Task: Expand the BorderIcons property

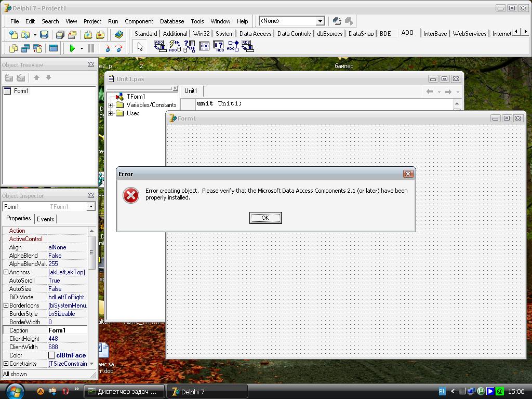Action: click(x=6, y=305)
